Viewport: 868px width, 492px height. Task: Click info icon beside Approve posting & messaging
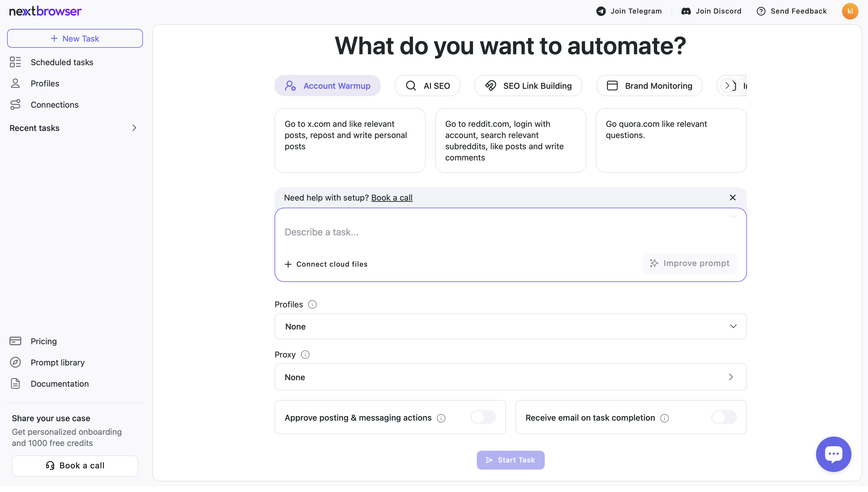(441, 418)
